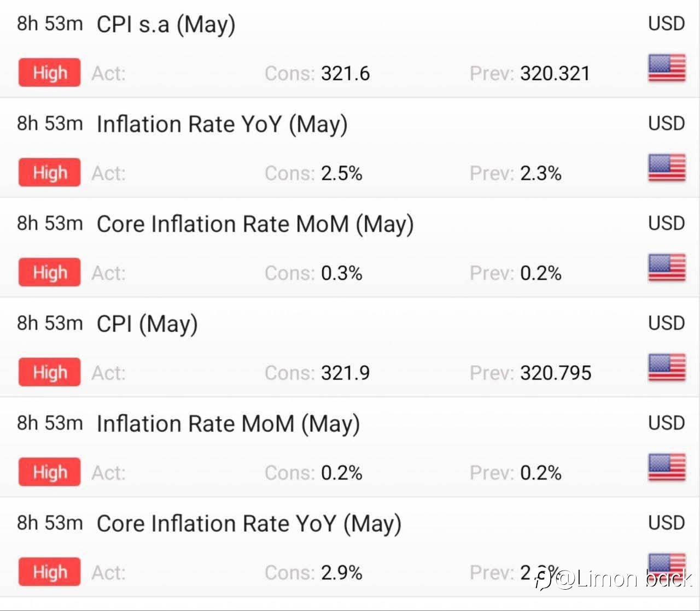This screenshot has height=611, width=700.
Task: Tap the High badge under Core Inflation Rate MoM
Action: (49, 272)
